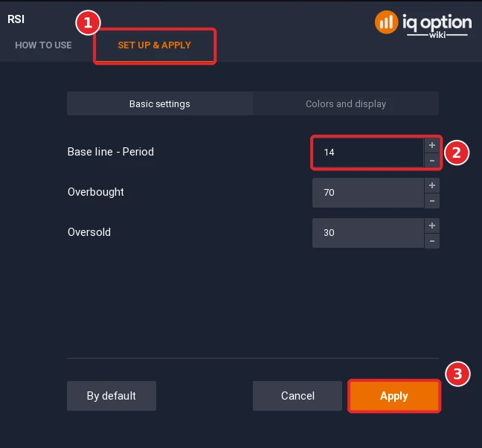
Task: Decrease the Base line Period value
Action: pos(432,160)
